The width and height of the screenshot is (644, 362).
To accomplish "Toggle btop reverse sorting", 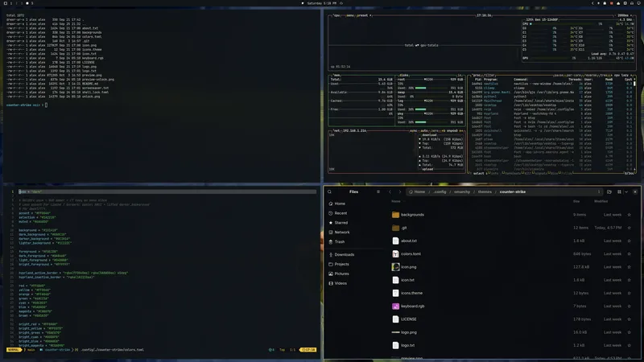I will (x=591, y=76).
